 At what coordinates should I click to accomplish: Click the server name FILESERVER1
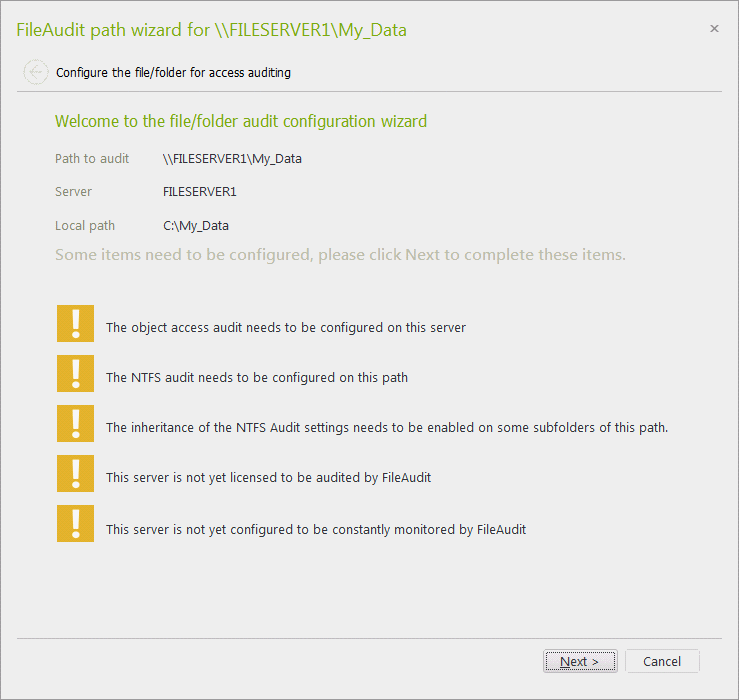199,191
